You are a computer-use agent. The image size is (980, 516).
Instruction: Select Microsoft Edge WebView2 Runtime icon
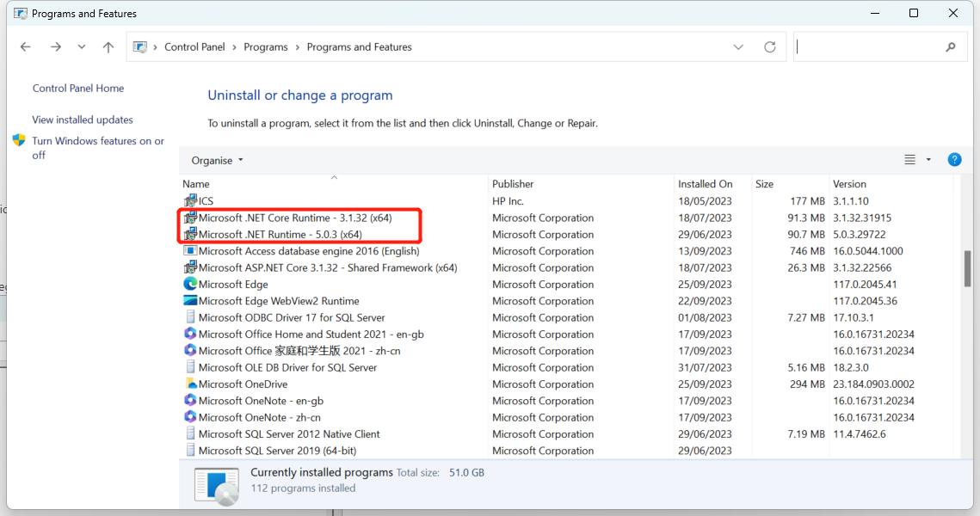(191, 300)
